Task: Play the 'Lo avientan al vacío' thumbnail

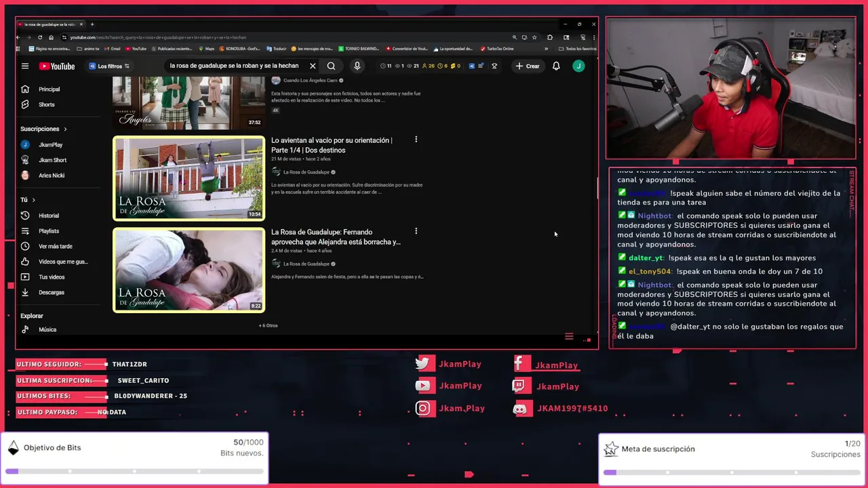Action: click(x=189, y=178)
